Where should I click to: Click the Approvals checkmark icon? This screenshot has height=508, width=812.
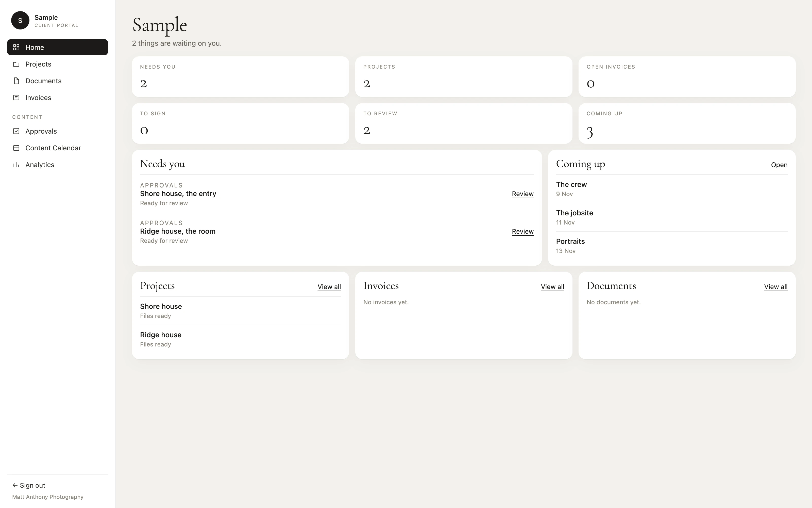(16, 131)
